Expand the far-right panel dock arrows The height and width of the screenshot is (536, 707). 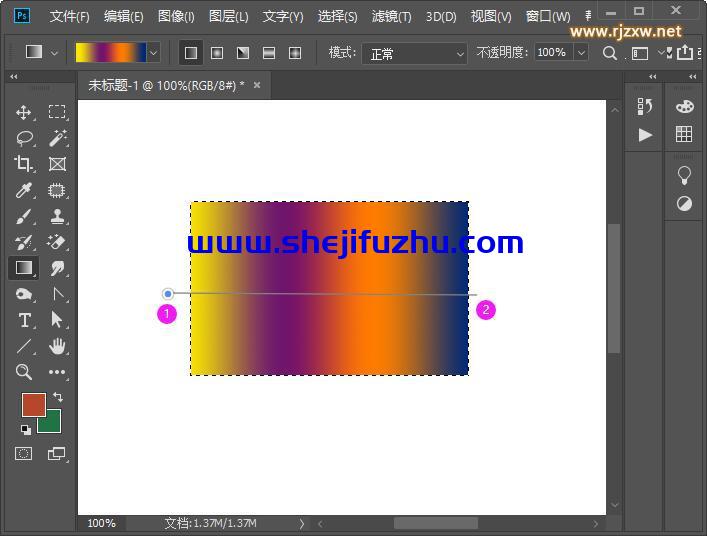pyautogui.click(x=693, y=77)
